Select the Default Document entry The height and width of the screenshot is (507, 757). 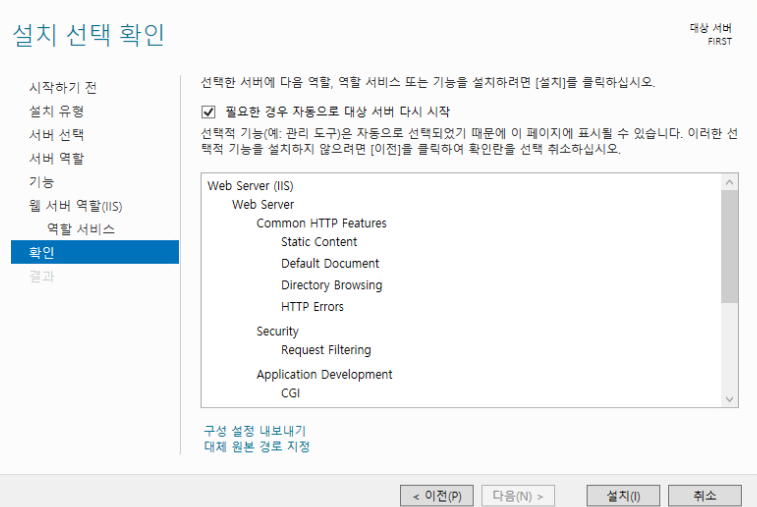pos(330,264)
